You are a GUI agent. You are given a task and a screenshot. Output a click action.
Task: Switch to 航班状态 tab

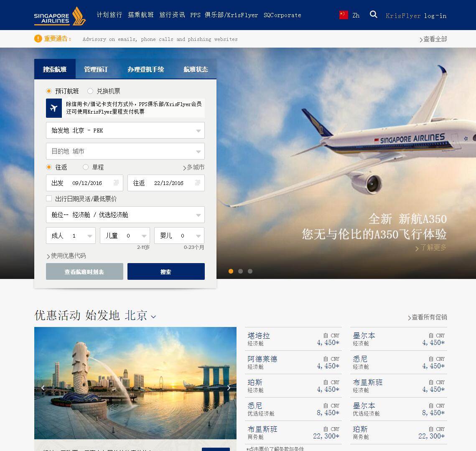tap(196, 69)
